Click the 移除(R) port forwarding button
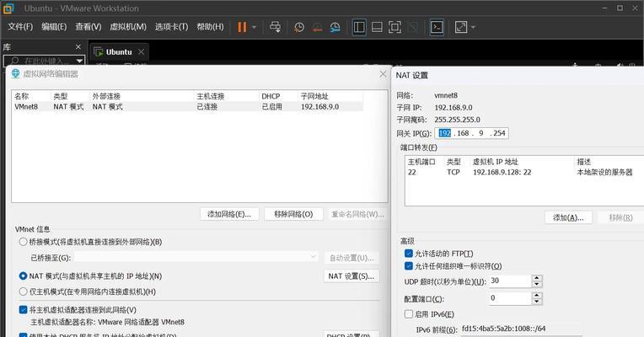644x337 pixels. tap(620, 217)
